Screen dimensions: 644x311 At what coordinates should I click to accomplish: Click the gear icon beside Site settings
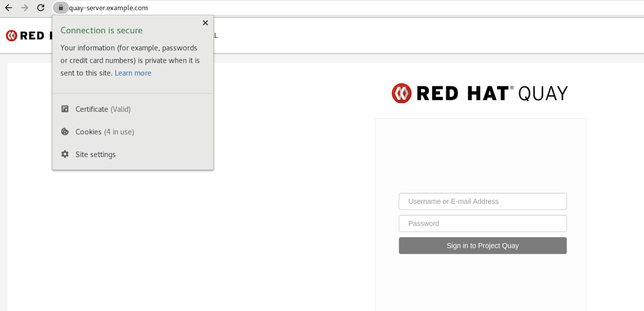pyautogui.click(x=65, y=154)
